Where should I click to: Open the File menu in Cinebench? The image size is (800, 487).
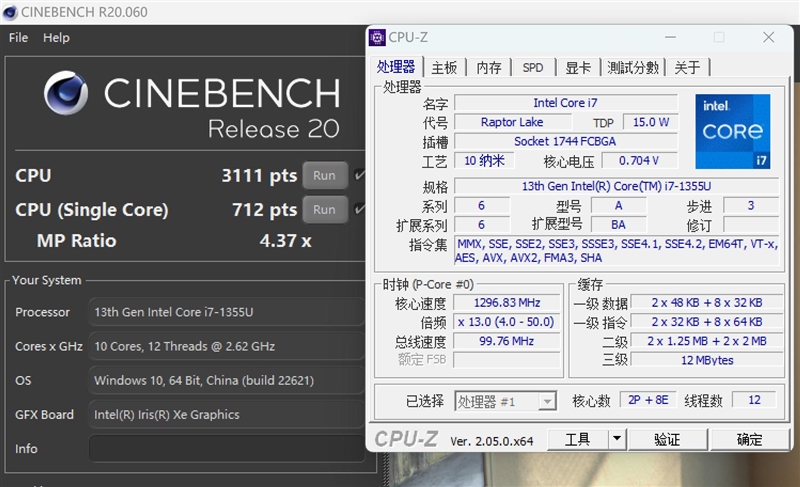coord(18,38)
